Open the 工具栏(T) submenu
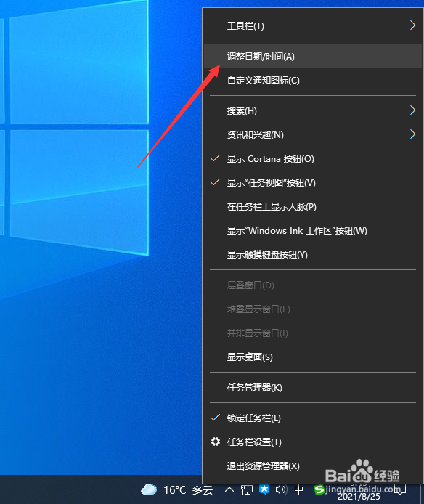This screenshot has width=424, height=504. pos(312,25)
